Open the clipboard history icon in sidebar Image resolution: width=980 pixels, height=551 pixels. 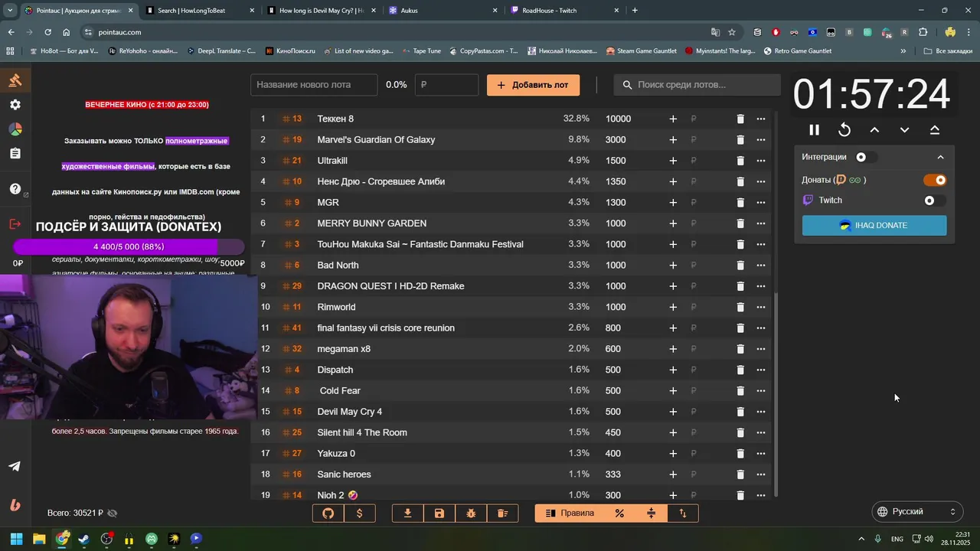point(15,154)
